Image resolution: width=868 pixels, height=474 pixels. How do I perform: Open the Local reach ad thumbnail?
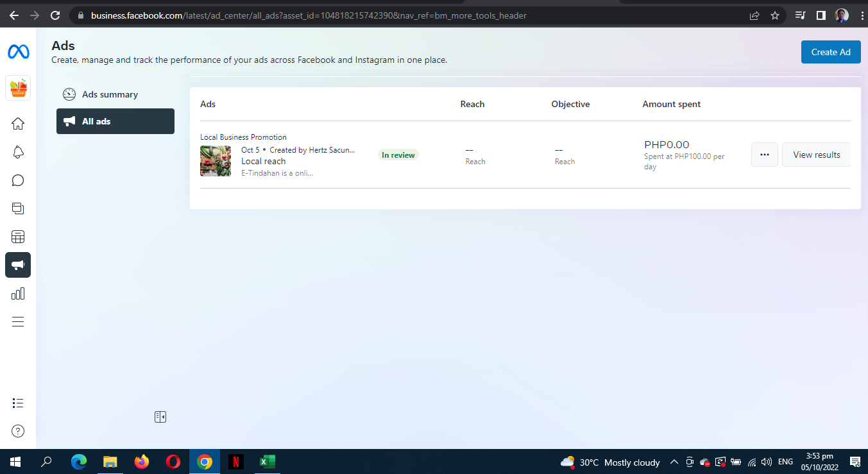pos(216,161)
